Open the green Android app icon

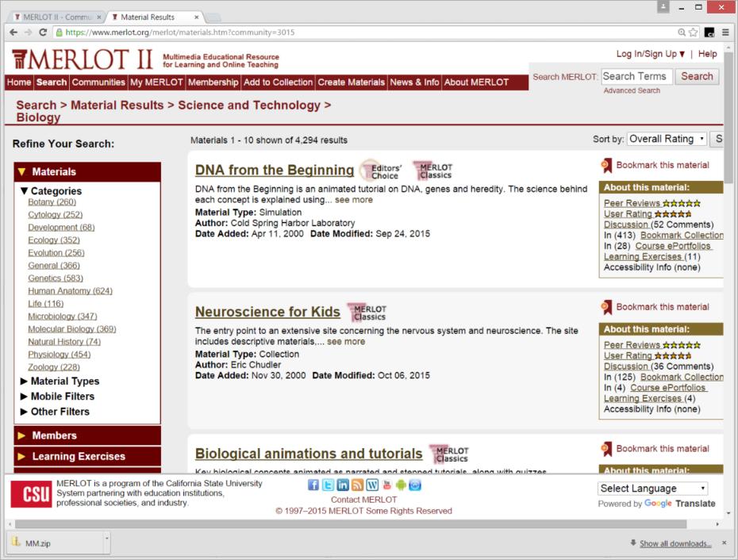(x=401, y=485)
